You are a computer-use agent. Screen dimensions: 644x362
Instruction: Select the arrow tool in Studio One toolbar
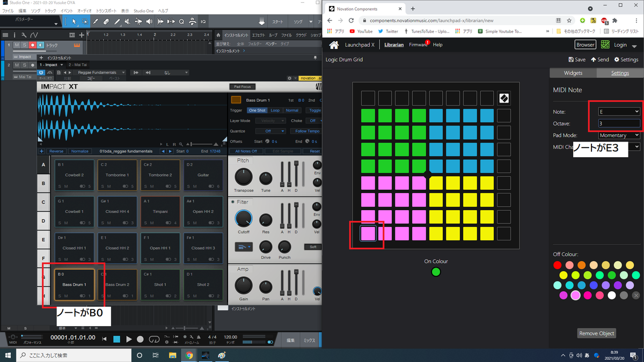[74, 21]
